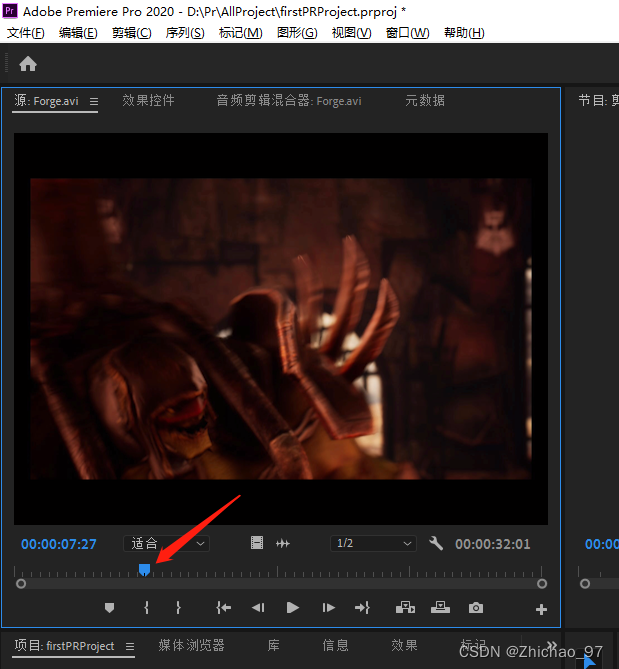Open the wrench settings icon

pos(436,544)
